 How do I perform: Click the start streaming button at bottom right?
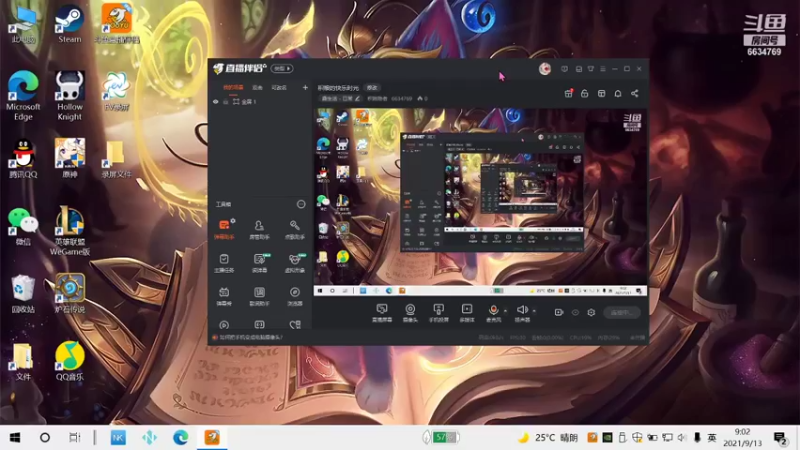[622, 312]
